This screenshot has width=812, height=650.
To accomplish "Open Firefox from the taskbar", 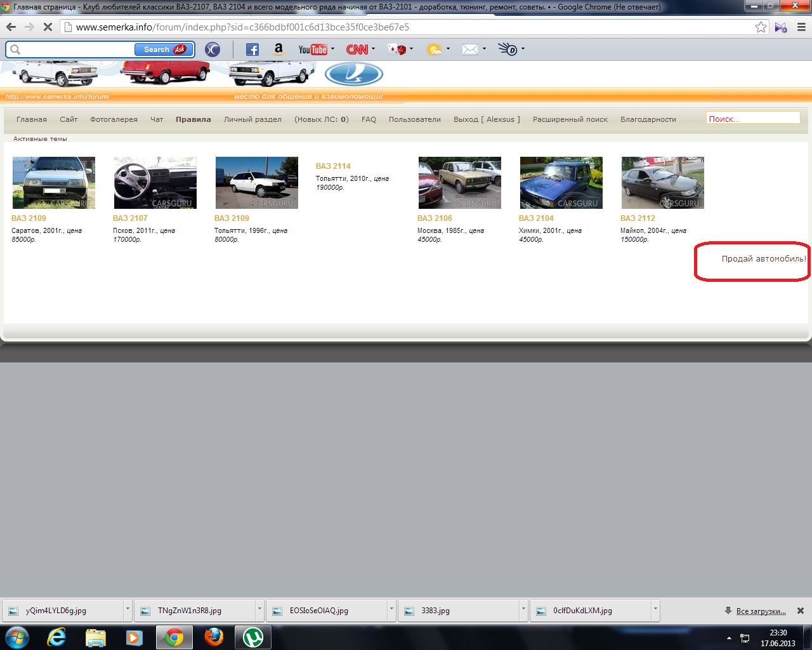I will [214, 637].
